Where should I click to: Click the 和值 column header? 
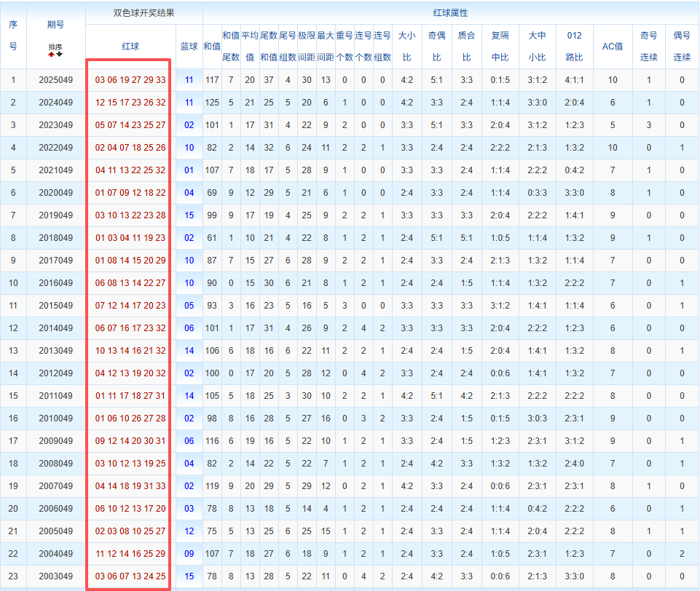point(212,47)
